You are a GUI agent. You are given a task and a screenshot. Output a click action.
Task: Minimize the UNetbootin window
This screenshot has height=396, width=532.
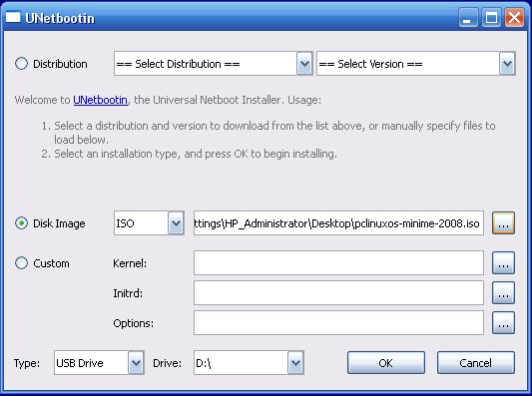pos(468,17)
